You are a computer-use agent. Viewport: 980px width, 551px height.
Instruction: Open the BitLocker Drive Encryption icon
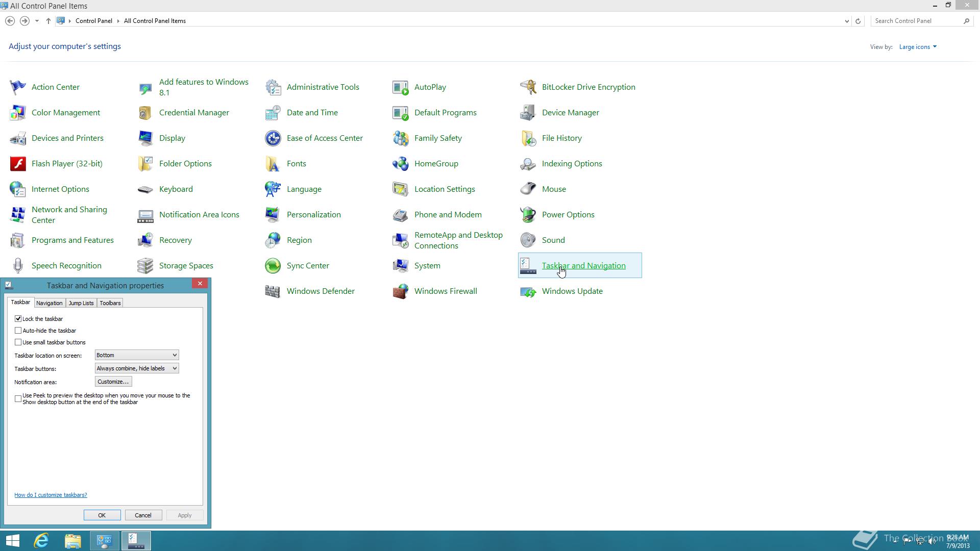coord(528,87)
